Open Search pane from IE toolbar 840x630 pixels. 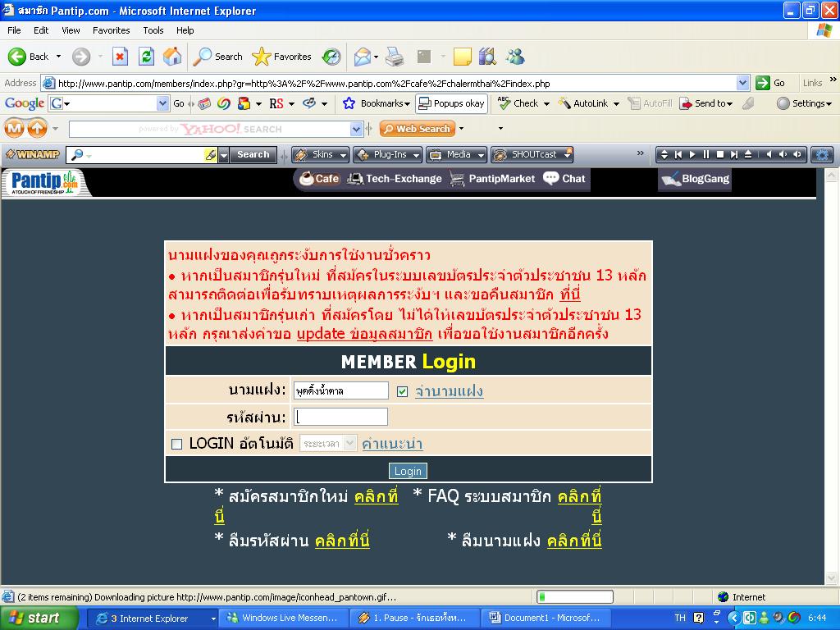pyautogui.click(x=217, y=57)
